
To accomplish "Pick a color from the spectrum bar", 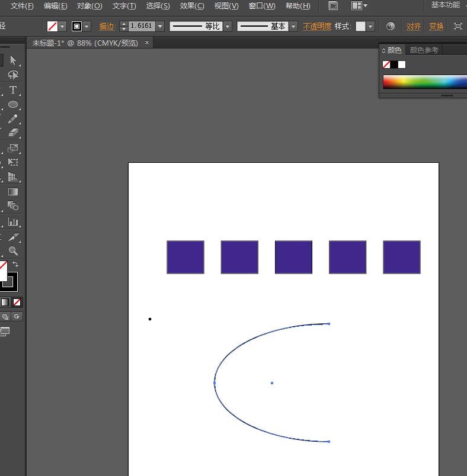I will point(425,82).
